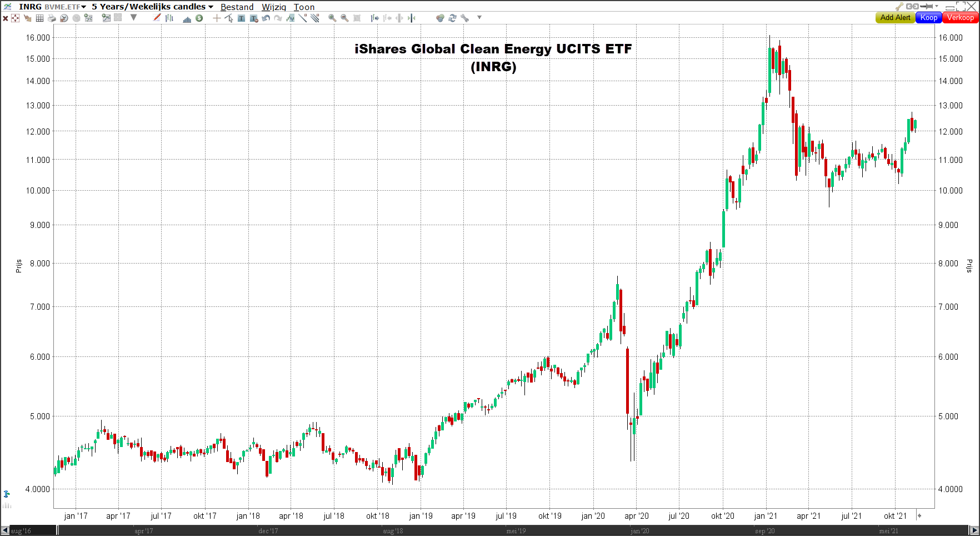Viewport: 980px width, 536px height.
Task: Draw with the red pencil tool
Action: coord(157,18)
